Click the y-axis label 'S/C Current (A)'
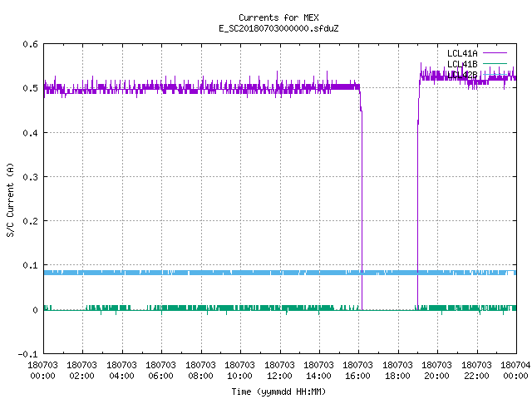 click(11, 200)
